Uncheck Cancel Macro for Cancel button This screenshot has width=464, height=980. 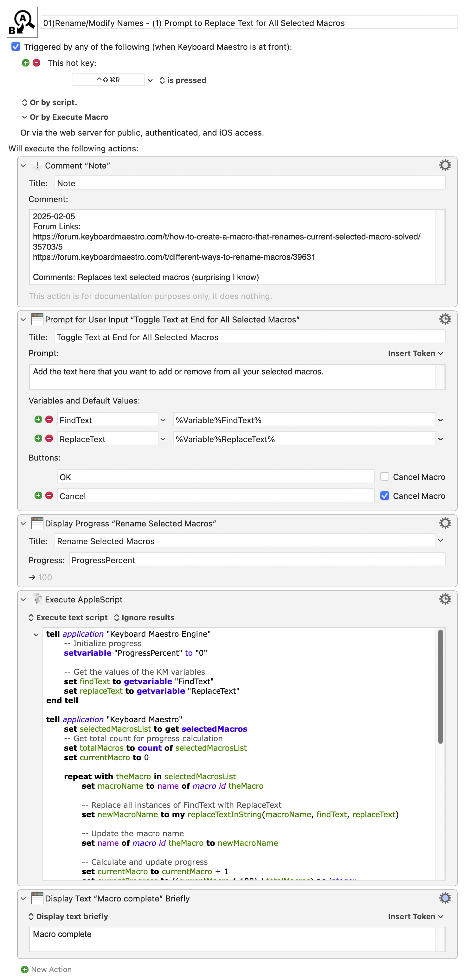pos(384,495)
